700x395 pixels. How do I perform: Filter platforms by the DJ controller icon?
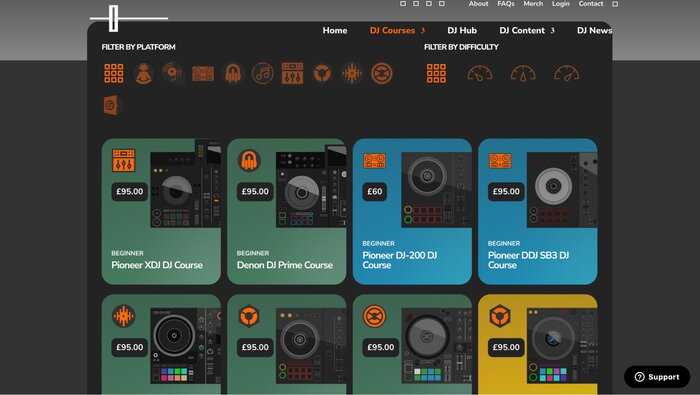pyautogui.click(x=203, y=74)
